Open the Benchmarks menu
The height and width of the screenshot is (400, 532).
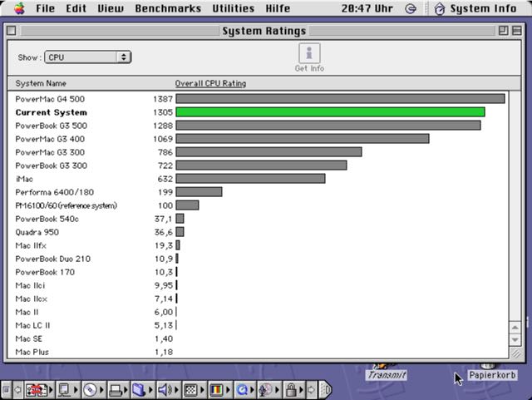(168, 8)
